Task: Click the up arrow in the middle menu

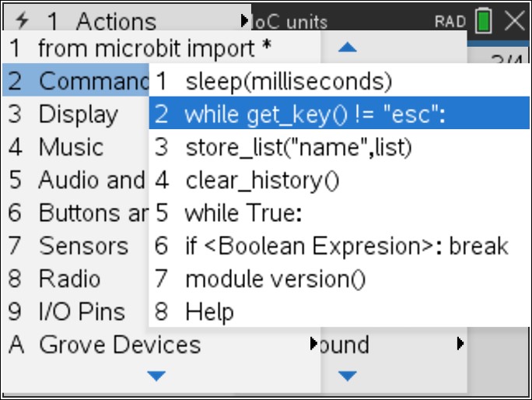Action: pyautogui.click(x=348, y=47)
